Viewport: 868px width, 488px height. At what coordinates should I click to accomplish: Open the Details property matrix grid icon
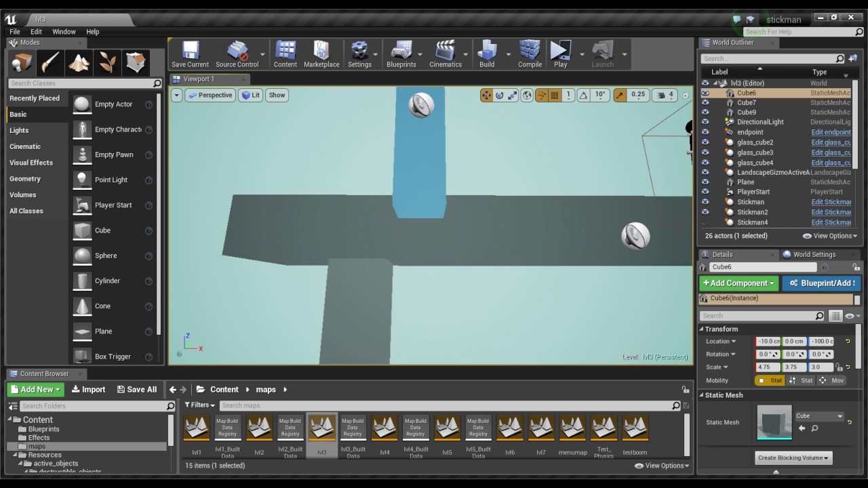click(x=835, y=316)
